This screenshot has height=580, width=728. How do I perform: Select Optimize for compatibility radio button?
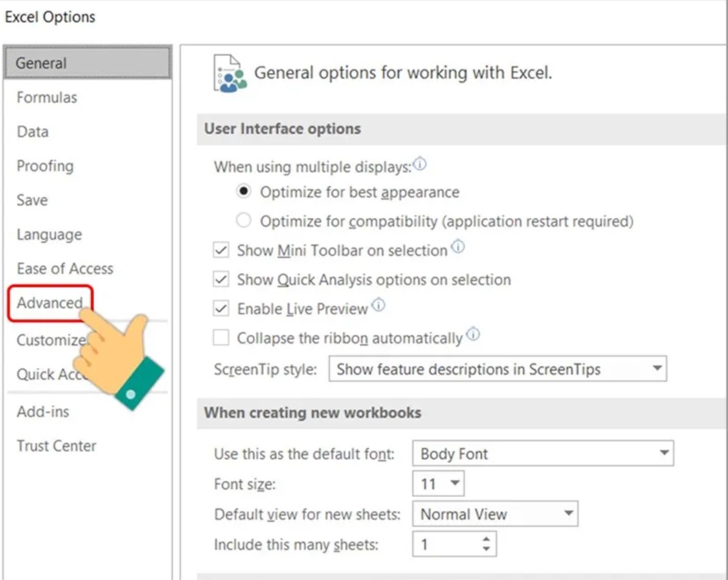coord(244,221)
